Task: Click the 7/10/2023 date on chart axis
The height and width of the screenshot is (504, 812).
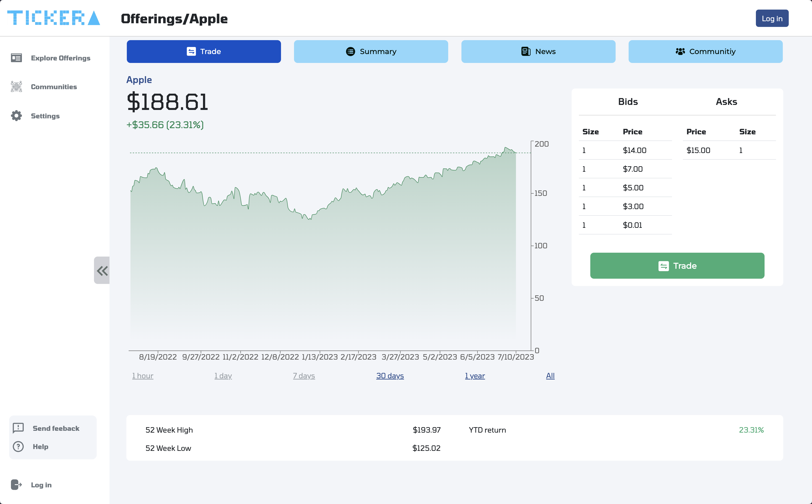Action: (x=516, y=357)
